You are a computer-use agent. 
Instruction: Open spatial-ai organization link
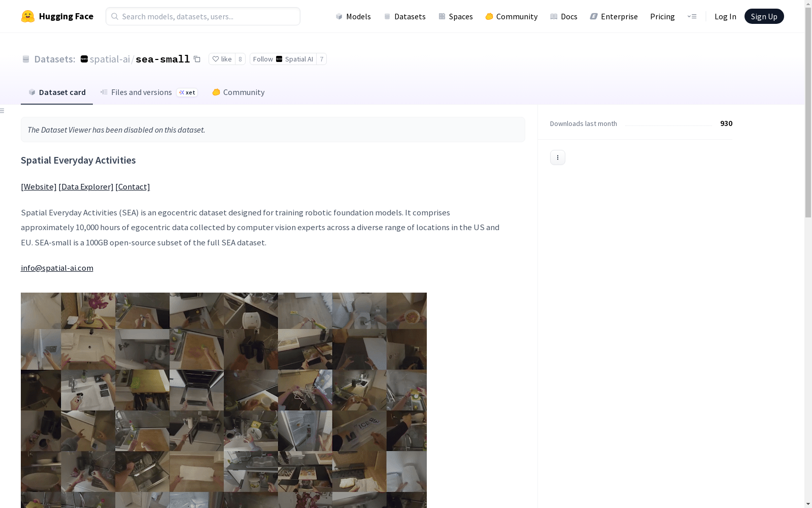coord(110,59)
